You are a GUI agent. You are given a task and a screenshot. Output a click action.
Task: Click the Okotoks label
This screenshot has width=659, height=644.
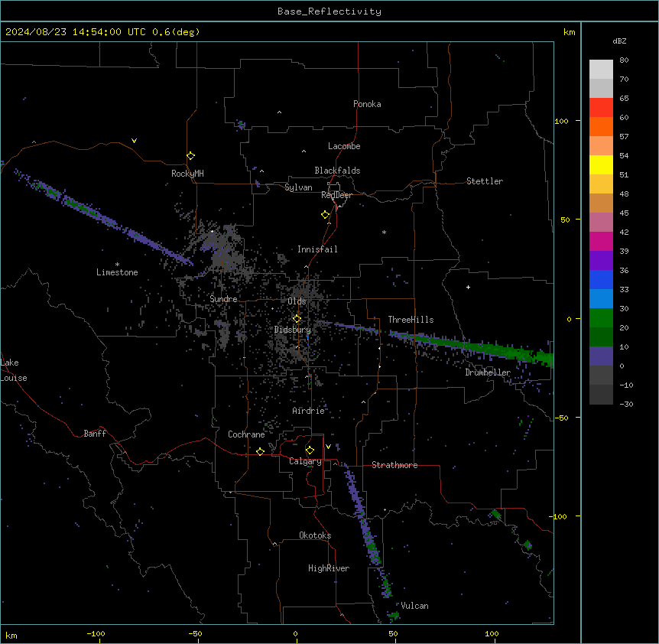click(315, 535)
